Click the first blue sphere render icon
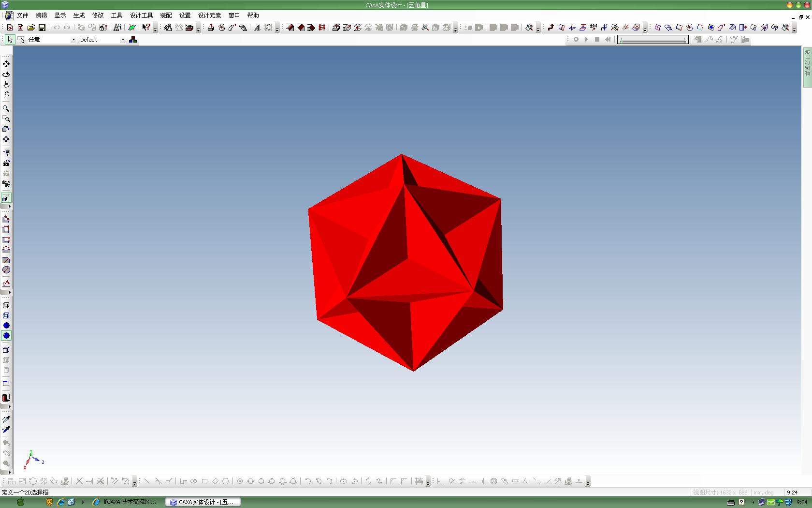Screen dimensions: 812x508 click(6, 326)
